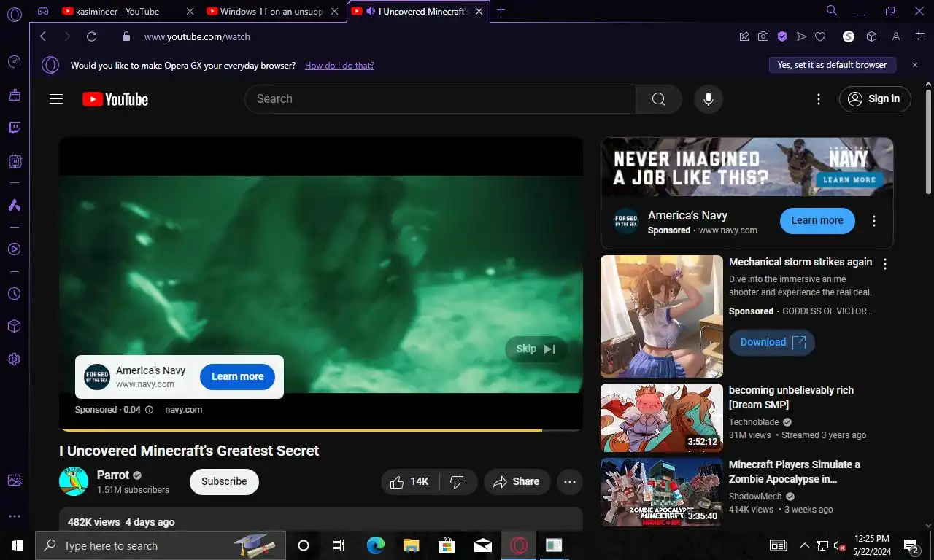Like the video with 14K likes
Screen dimensions: 934x560
pyautogui.click(x=409, y=482)
